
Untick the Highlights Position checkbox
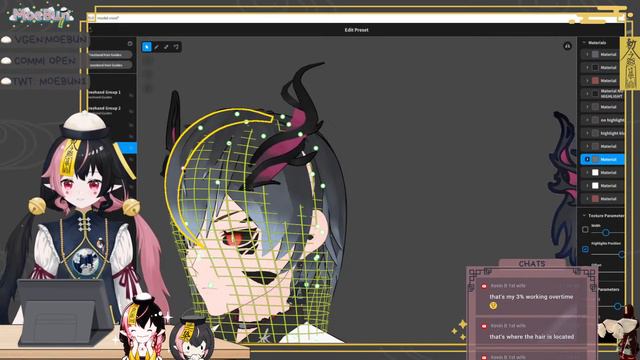tap(585, 249)
